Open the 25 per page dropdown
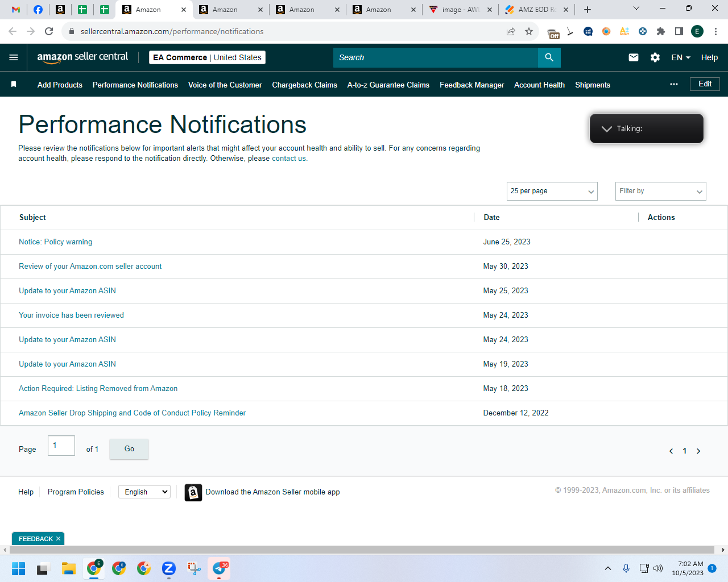The image size is (728, 582). click(x=552, y=191)
